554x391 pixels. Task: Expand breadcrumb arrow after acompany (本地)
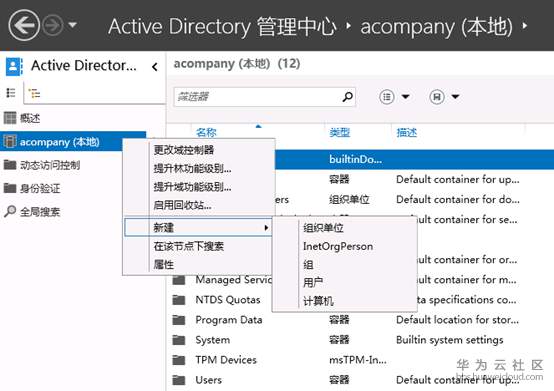pyautogui.click(x=525, y=25)
